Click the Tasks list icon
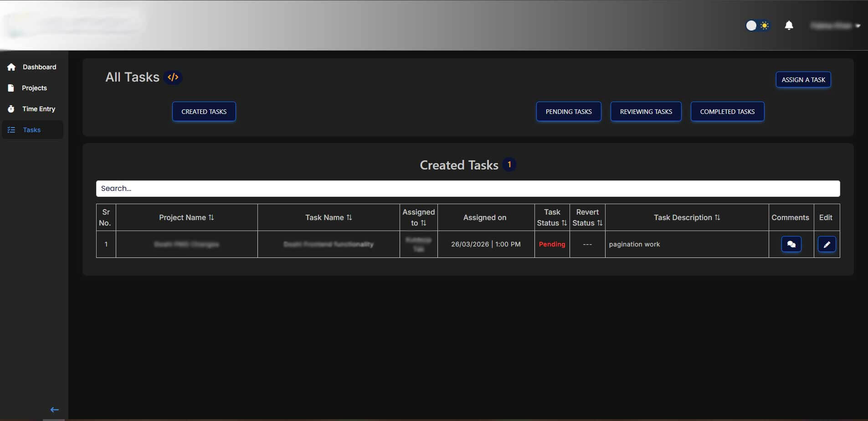Screen dimensions: 868x421 [x=11, y=130]
